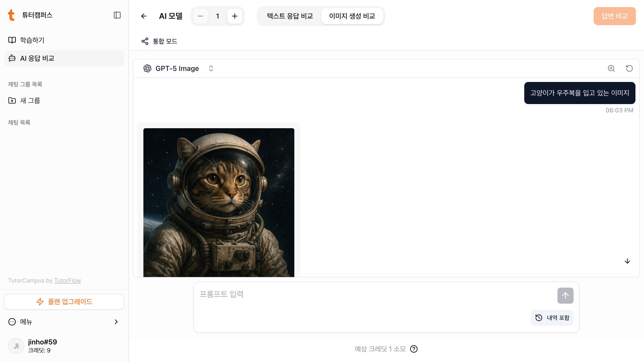Click the 플랜 업그레이드 button
The image size is (644, 362).
coord(64,302)
